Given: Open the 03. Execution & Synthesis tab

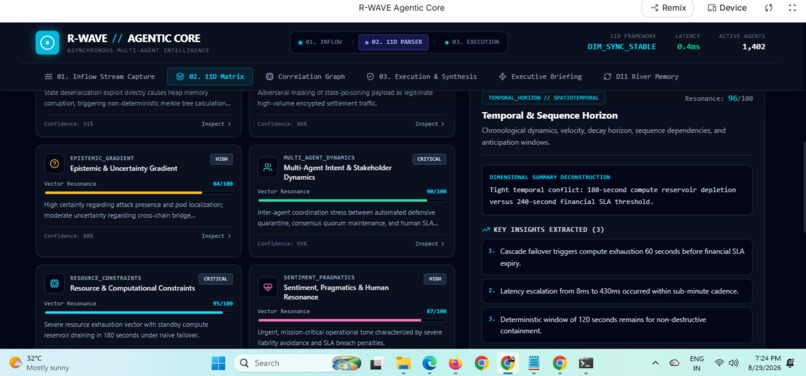Looking at the screenshot, I should 422,77.
